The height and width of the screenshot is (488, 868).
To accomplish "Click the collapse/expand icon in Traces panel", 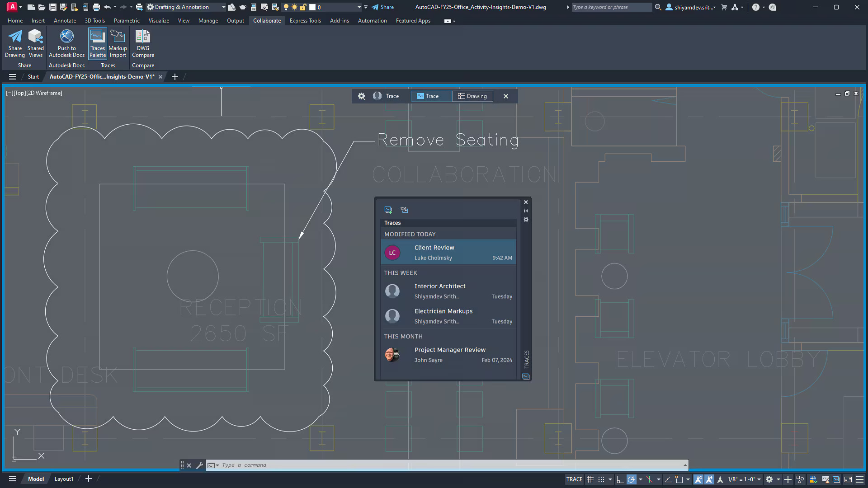I will click(x=526, y=211).
